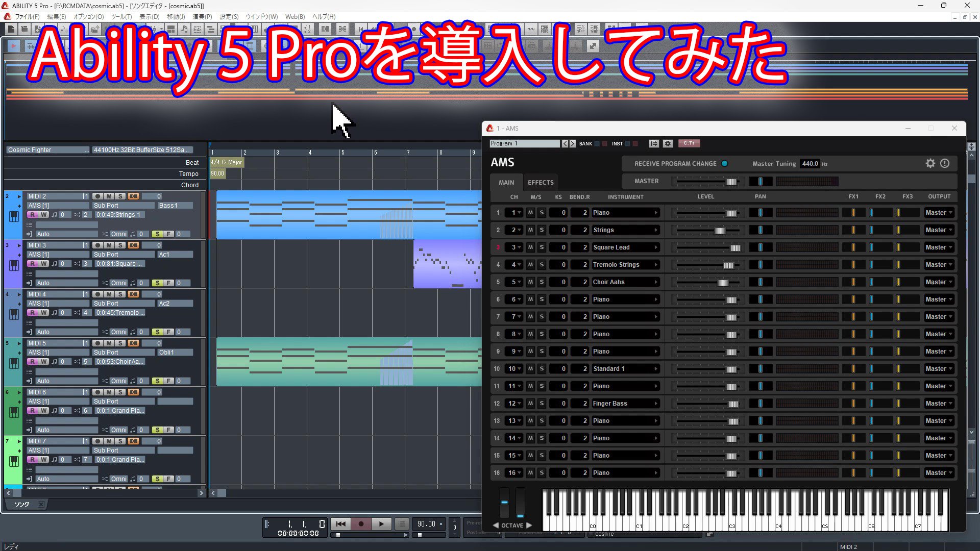Shift AMS keyboard octave up
The image size is (980, 551).
coord(529,525)
